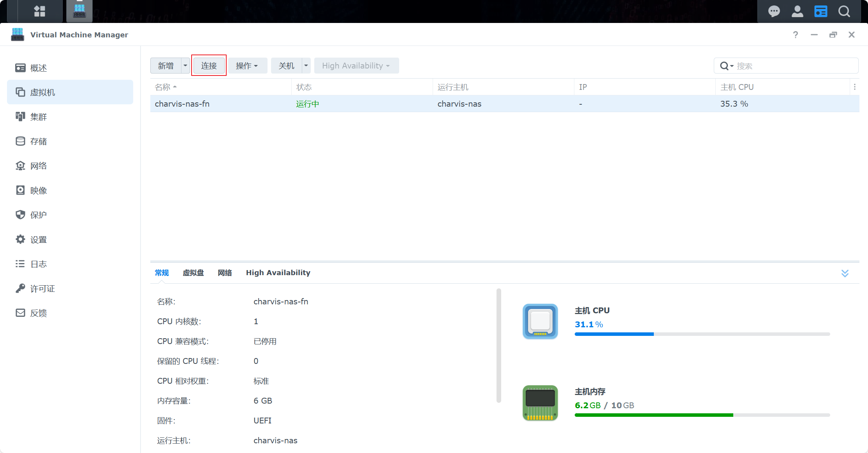Go to the 概述 overview section
Screen dimensions: 868x453
click(39, 68)
